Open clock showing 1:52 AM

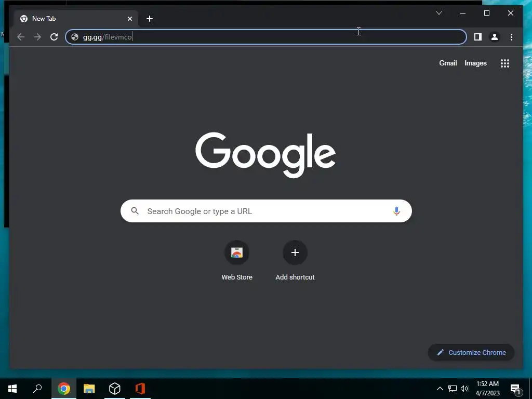click(x=487, y=389)
